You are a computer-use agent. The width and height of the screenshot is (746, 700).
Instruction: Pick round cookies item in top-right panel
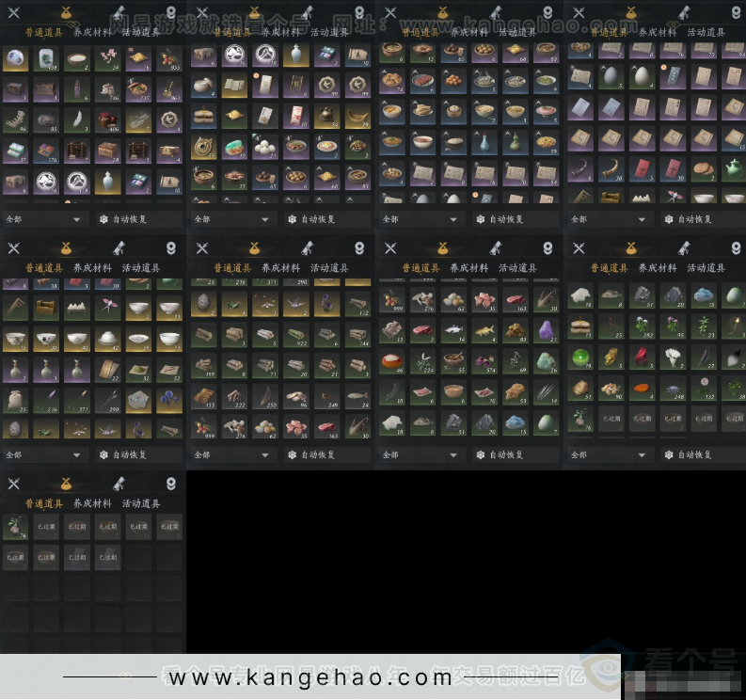[x=704, y=170]
